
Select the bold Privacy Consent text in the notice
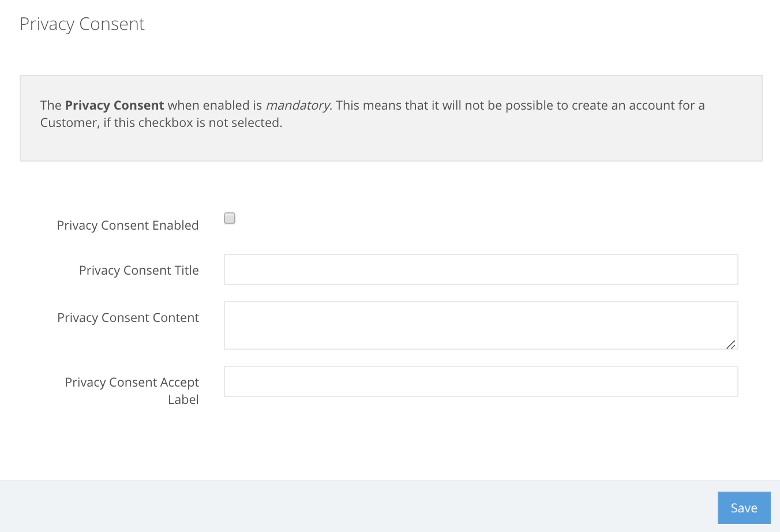click(114, 105)
